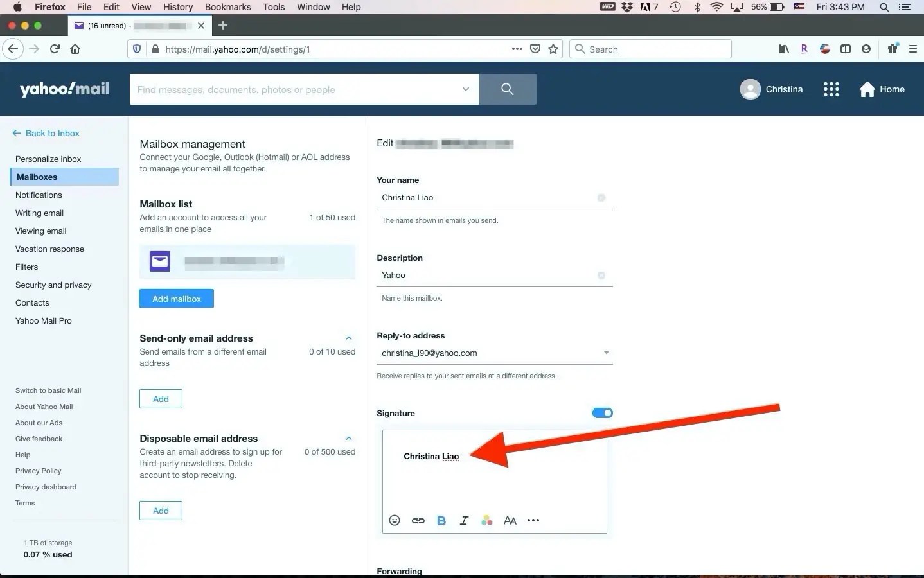Go to Security and privacy settings
The height and width of the screenshot is (578, 924).
53,285
